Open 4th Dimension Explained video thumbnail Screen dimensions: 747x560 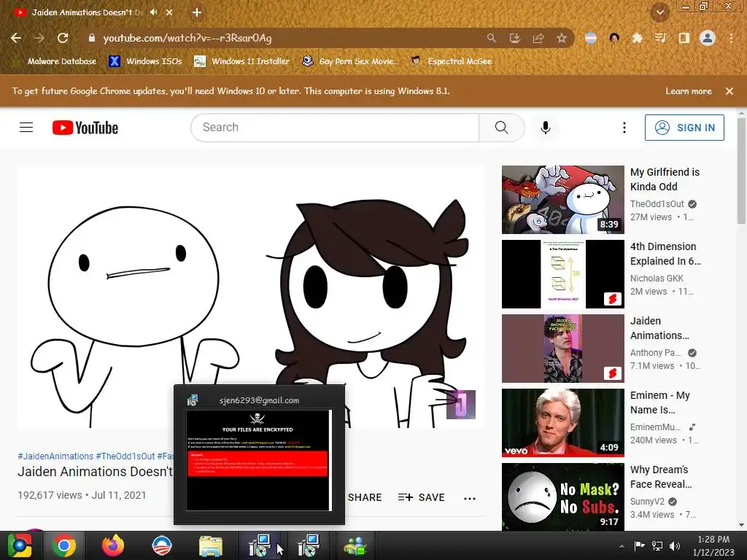pyautogui.click(x=563, y=274)
